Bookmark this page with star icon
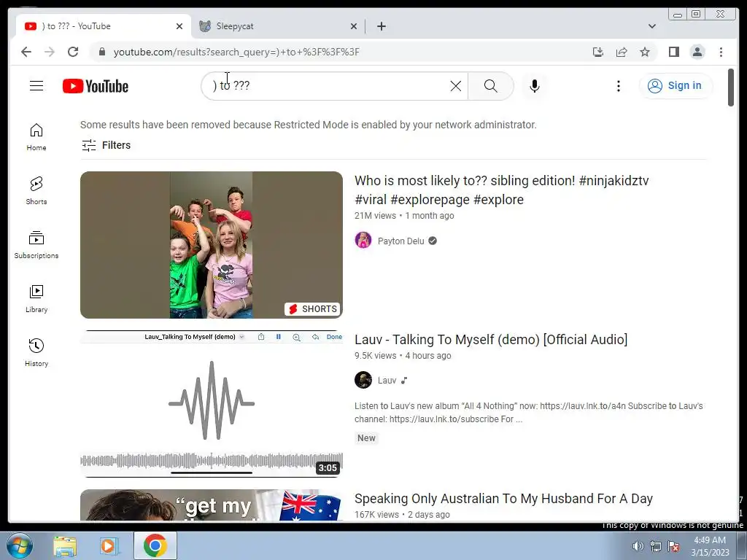Image resolution: width=747 pixels, height=560 pixels. [645, 52]
